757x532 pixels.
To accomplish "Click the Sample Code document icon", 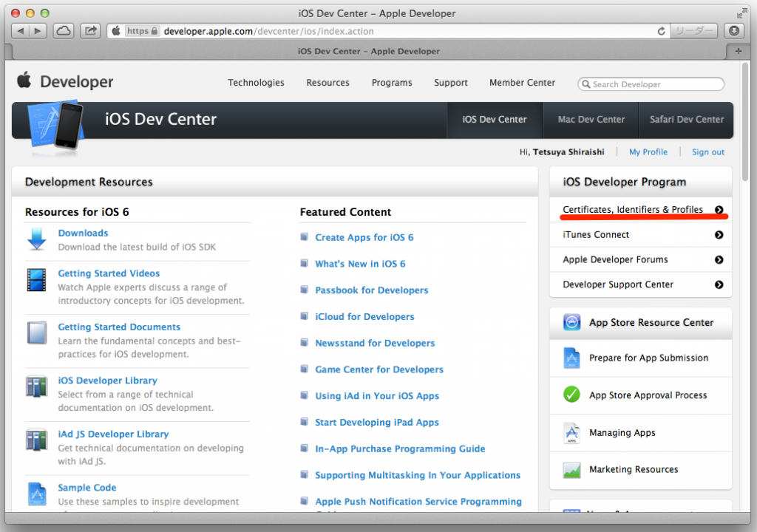I will click(x=37, y=494).
